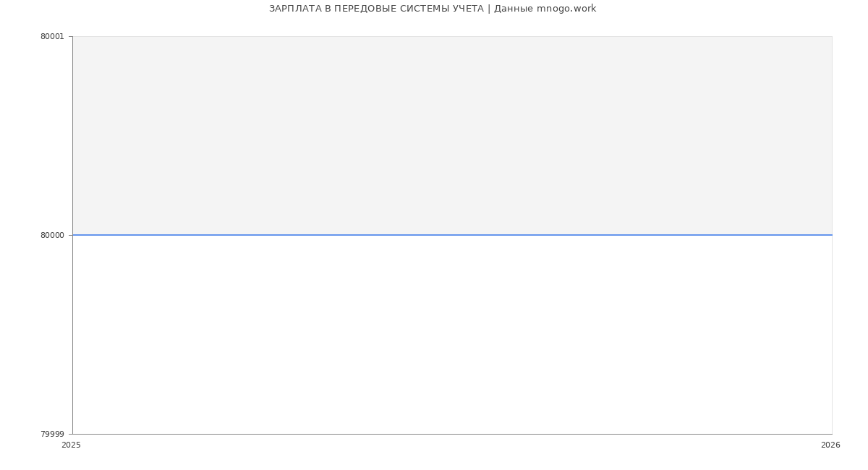Select the 79999 y-axis label
Viewport: 868px width, 470px height.
pos(52,434)
